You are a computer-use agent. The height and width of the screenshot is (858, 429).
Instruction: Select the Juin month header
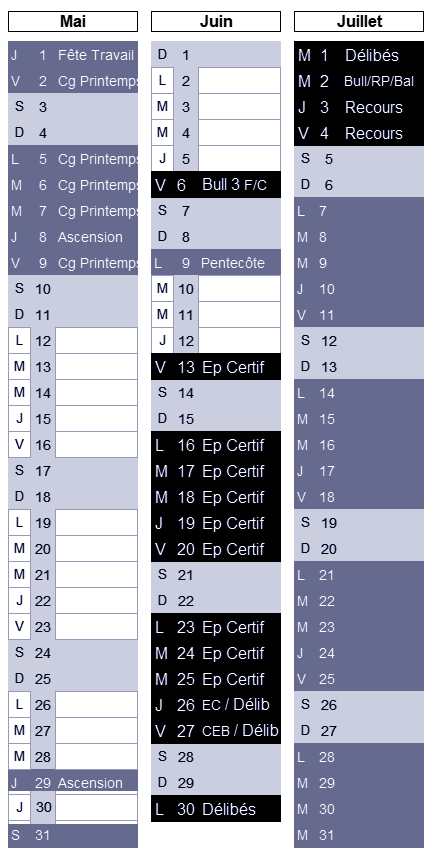(216, 22)
